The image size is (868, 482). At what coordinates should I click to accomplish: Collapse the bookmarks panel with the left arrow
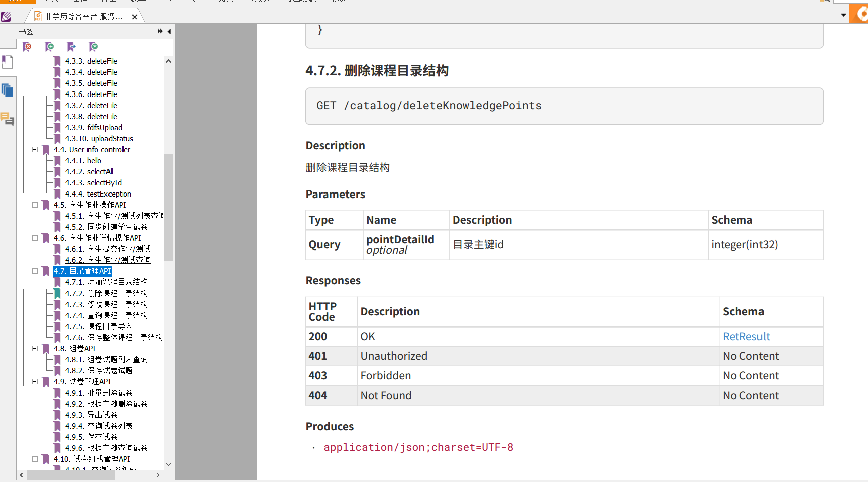(169, 31)
